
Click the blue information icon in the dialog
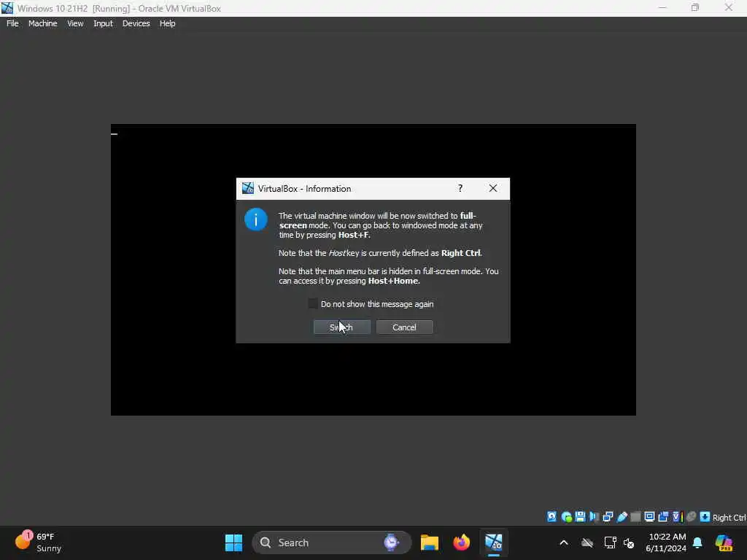tap(256, 219)
